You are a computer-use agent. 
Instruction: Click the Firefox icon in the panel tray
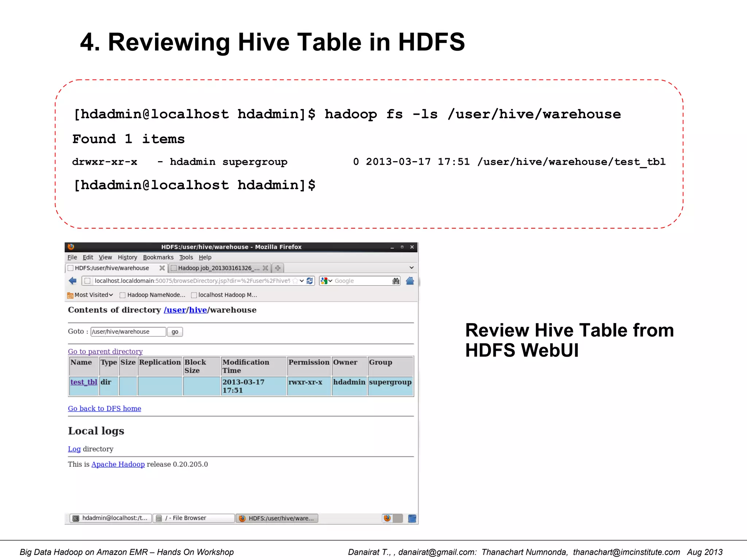tap(387, 518)
